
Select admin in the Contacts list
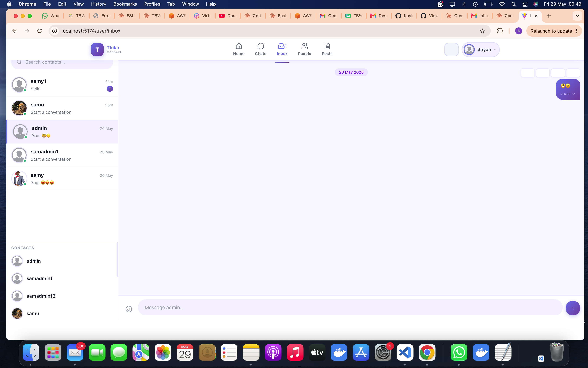62,261
